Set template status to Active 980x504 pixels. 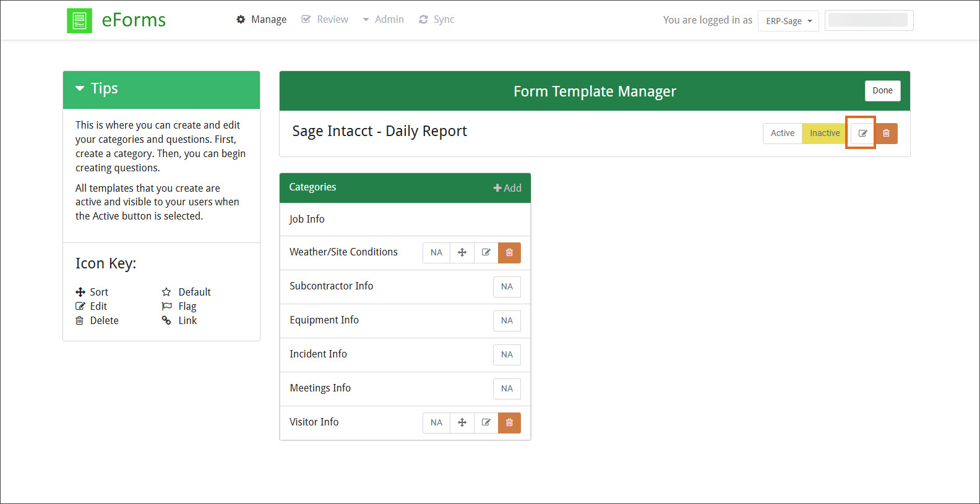[782, 133]
